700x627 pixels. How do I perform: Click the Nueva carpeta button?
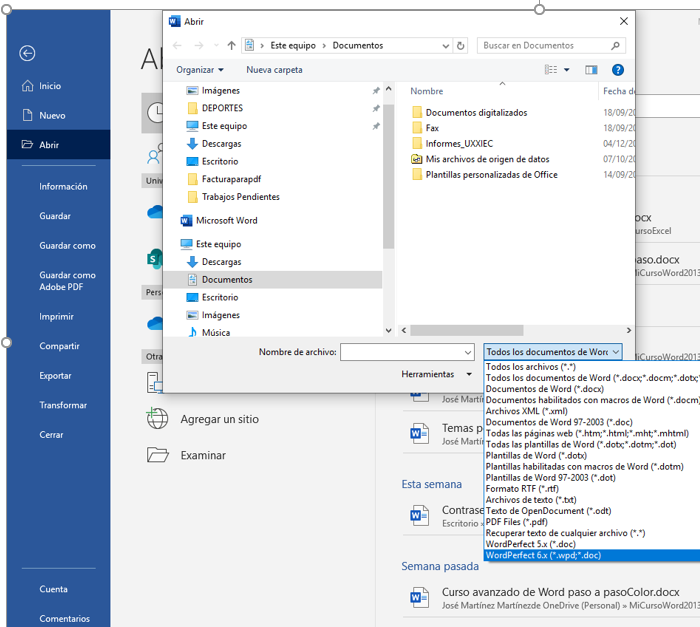pyautogui.click(x=274, y=70)
